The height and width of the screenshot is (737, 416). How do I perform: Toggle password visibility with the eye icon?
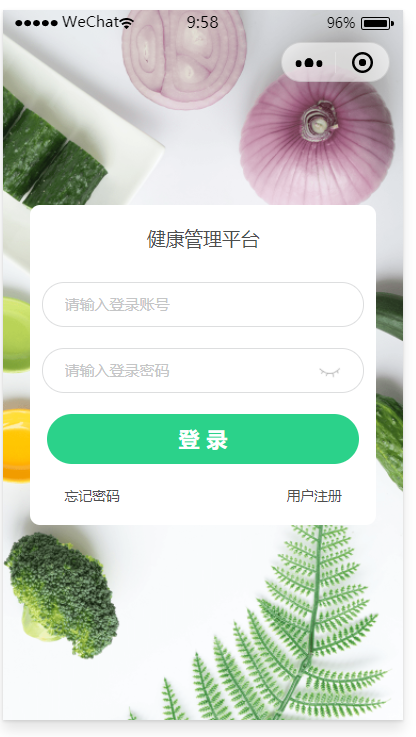coord(330,372)
